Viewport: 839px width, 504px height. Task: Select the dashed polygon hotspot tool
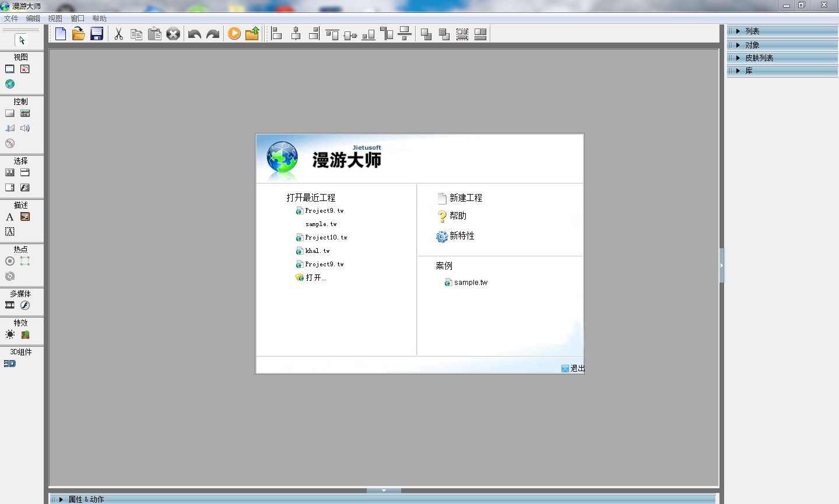click(x=25, y=261)
